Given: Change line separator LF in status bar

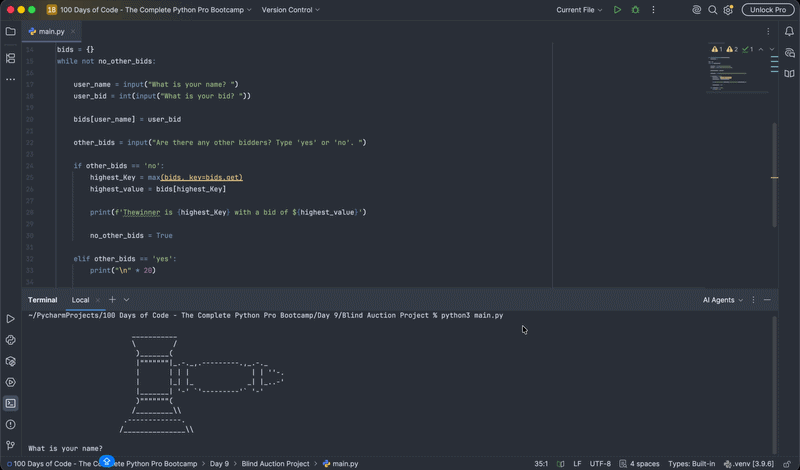Looking at the screenshot, I should tap(577, 464).
